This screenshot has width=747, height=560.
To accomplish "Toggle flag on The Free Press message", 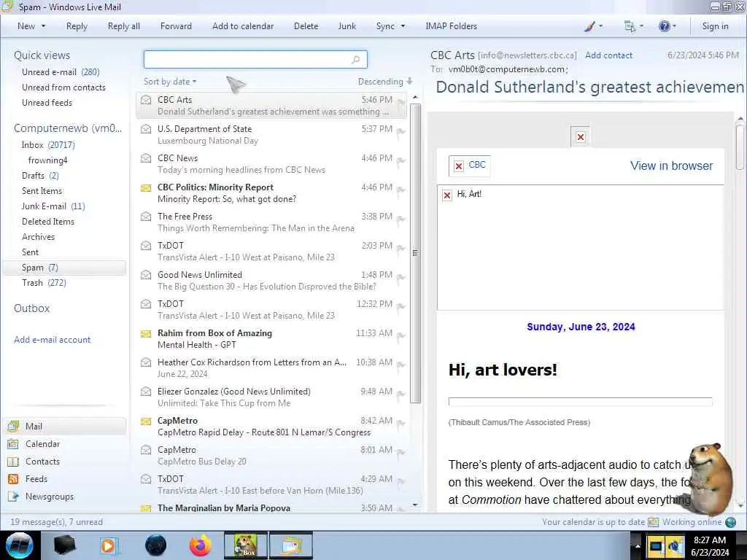I will (x=400, y=219).
